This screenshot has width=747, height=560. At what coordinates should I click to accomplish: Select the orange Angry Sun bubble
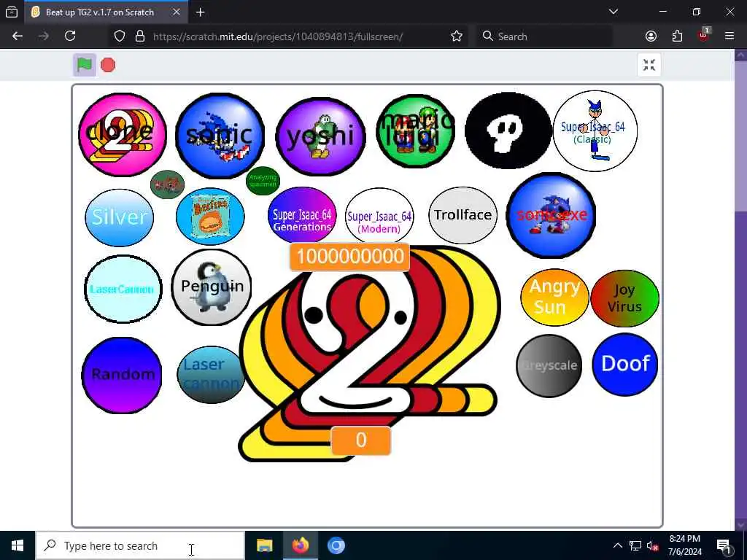pos(554,297)
